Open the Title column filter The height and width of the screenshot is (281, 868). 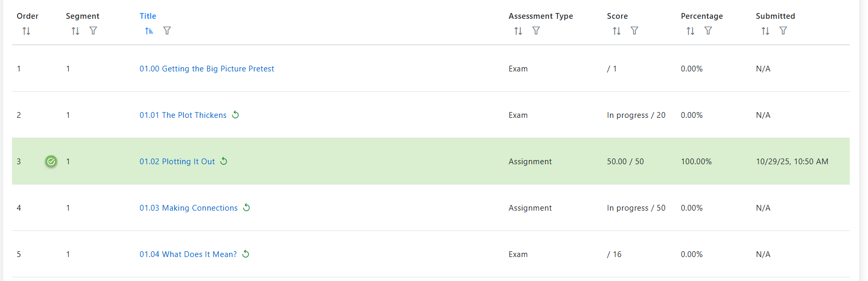point(167,31)
